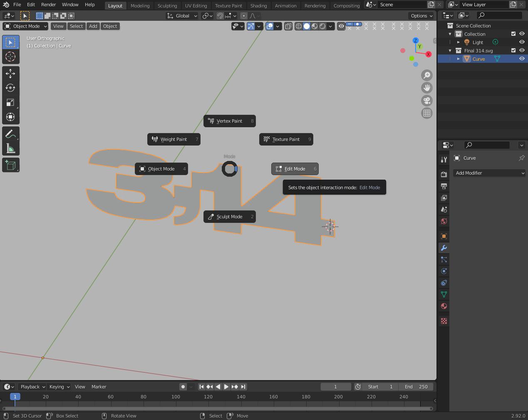Expand the Curve item in outliner
Screen dimensions: 528x420
point(459,59)
